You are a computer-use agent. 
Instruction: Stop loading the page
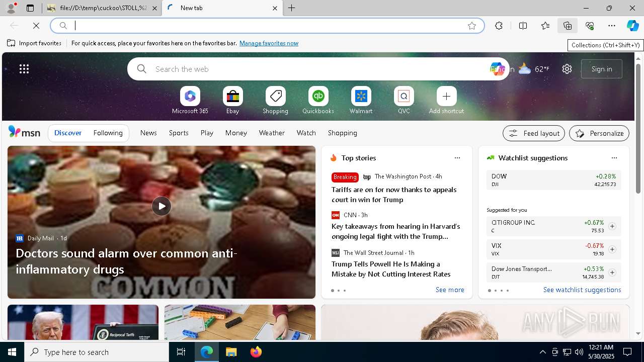(x=36, y=26)
